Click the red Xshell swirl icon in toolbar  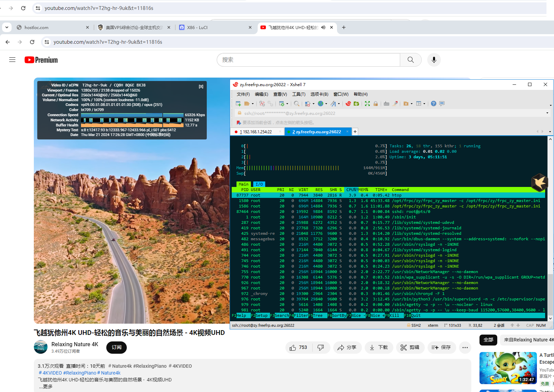pos(348,104)
